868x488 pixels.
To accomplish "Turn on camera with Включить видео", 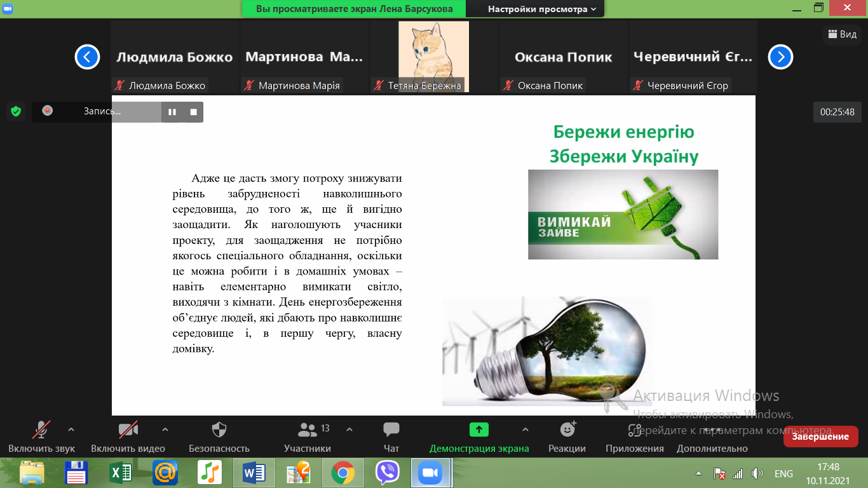I will tap(128, 437).
